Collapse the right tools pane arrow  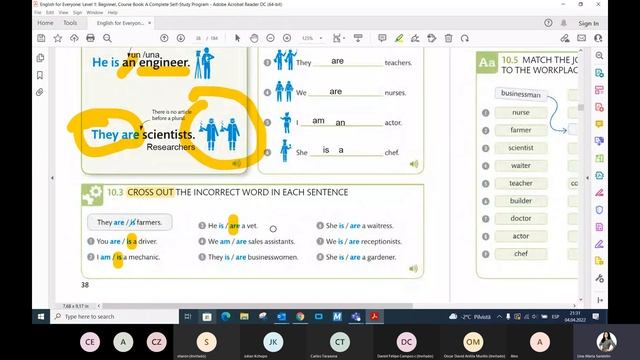[587, 178]
